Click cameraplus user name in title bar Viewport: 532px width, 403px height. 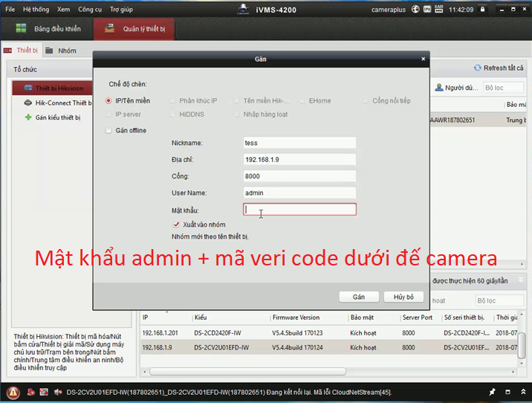[x=388, y=10]
